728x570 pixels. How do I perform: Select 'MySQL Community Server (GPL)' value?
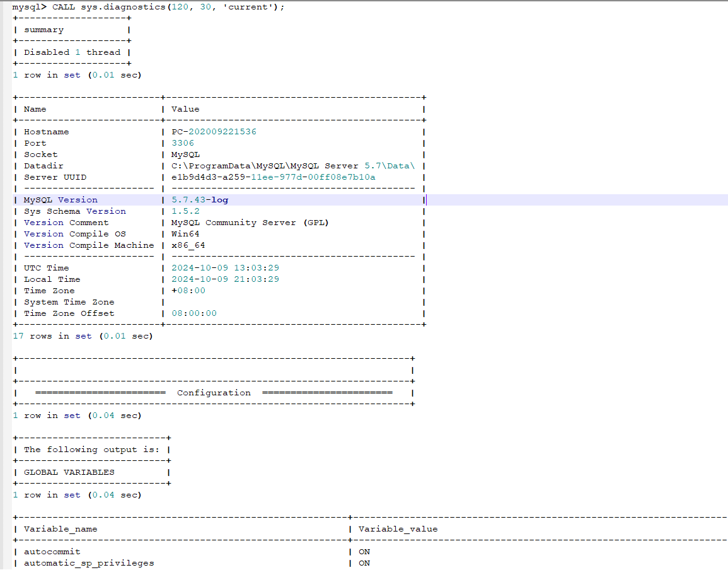point(250,223)
